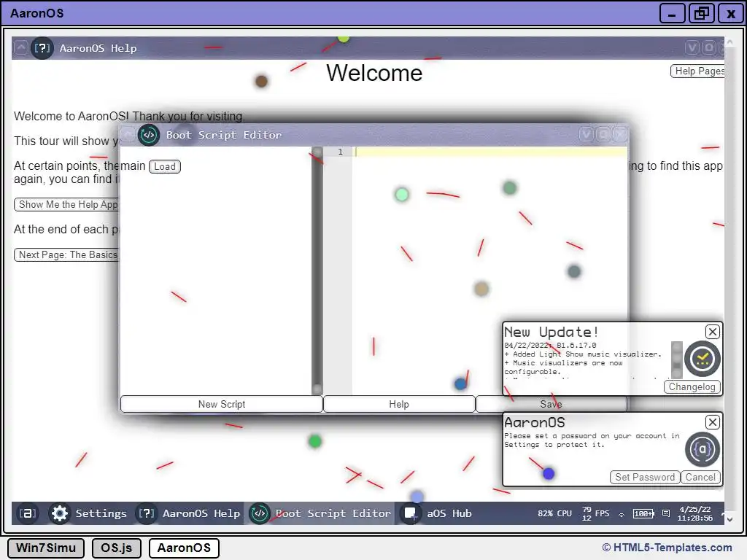The image size is (747, 560).
Task: Open the Wi-Fi status icon in the taskbar
Action: pos(622,514)
